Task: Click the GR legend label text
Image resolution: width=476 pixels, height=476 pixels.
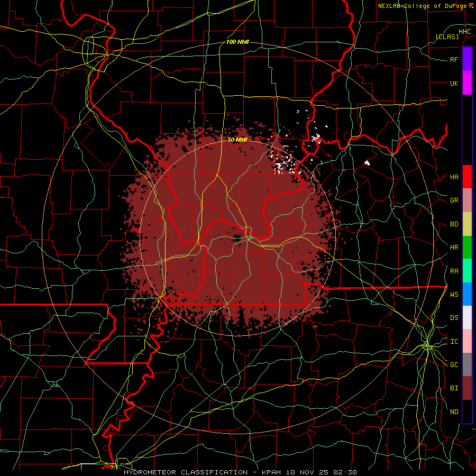Action: coord(454,200)
